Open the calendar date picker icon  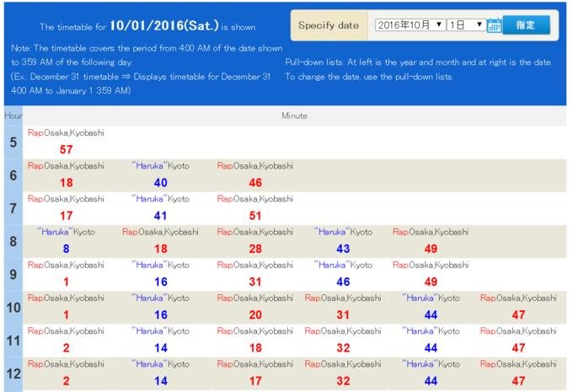[x=495, y=25]
